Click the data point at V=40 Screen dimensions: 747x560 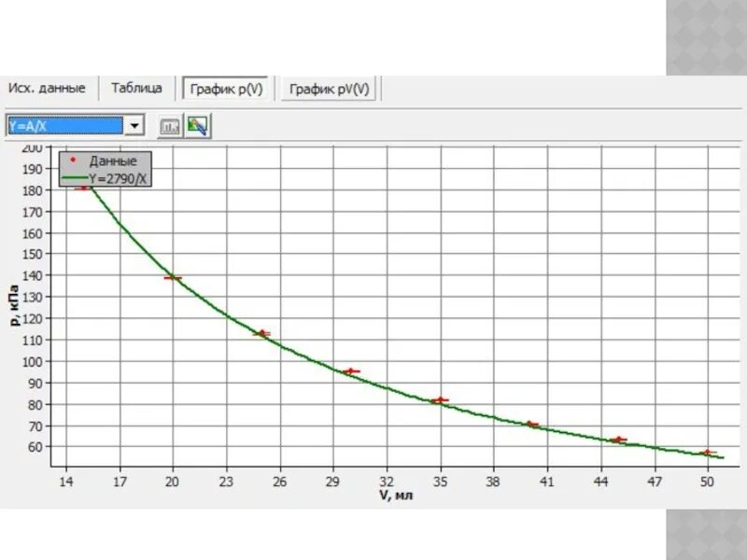530,424
